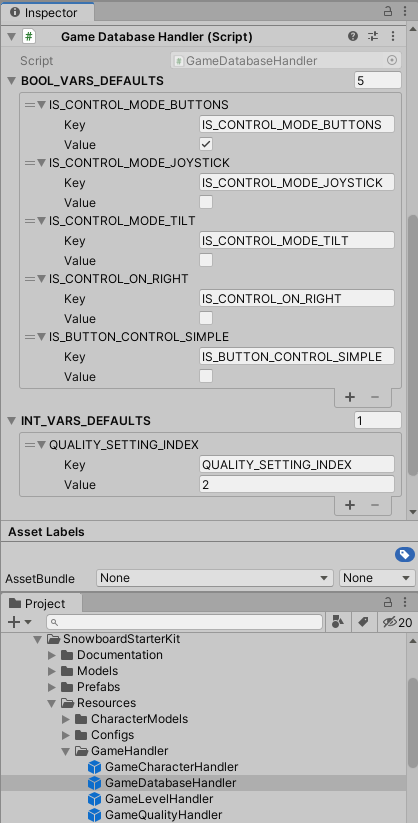The width and height of the screenshot is (418, 823).
Task: Open component preset settings icon
Action: pos(373,37)
